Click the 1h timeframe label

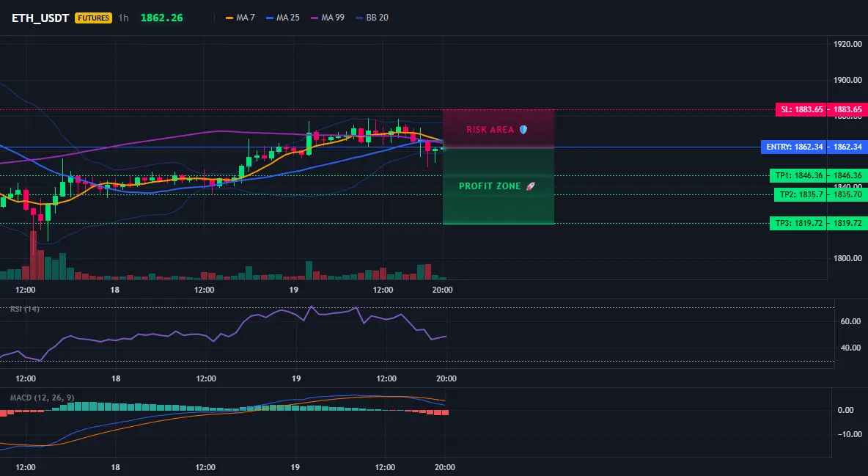click(x=123, y=18)
